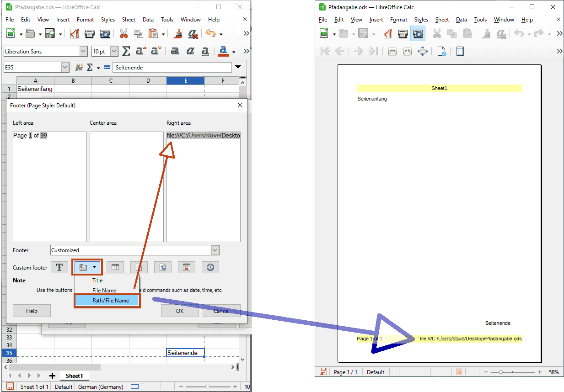
Task: Click the Sheet Name icon in Custom footer row
Action: pos(115,267)
